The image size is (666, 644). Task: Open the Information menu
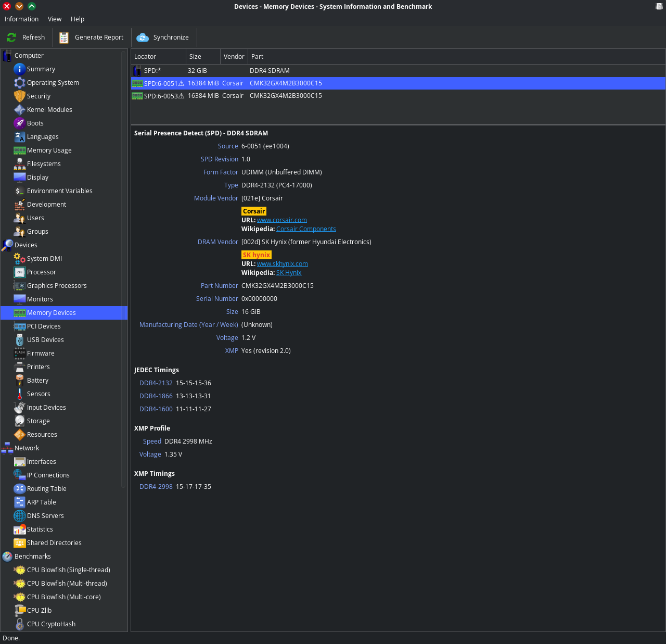[x=21, y=19]
